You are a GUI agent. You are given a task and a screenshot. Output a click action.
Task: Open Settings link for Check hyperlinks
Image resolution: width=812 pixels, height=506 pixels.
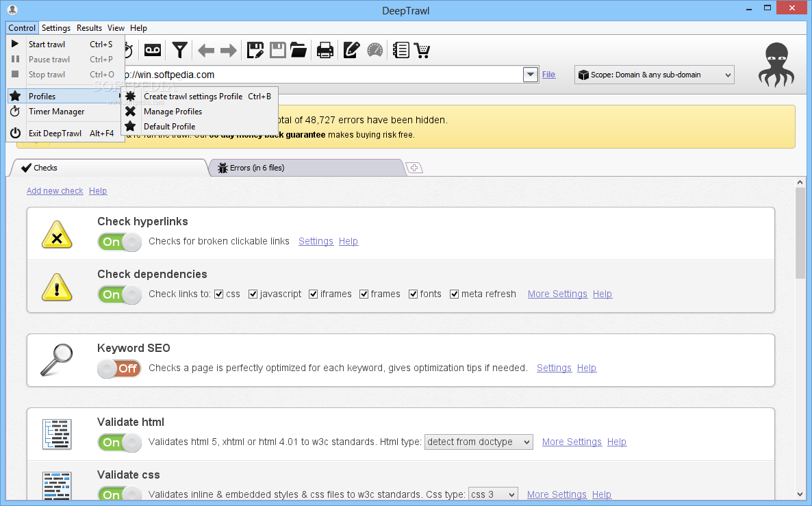pos(316,241)
